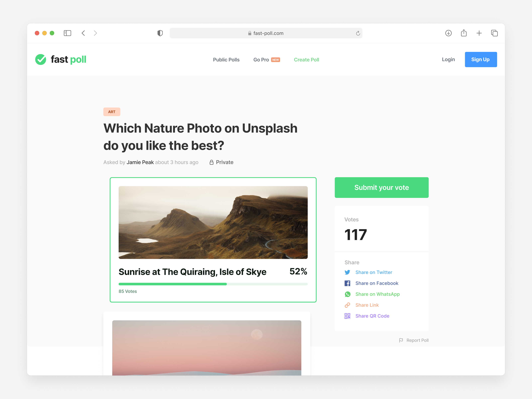Click the chain link icon
The width and height of the screenshot is (532, 399).
pos(347,305)
